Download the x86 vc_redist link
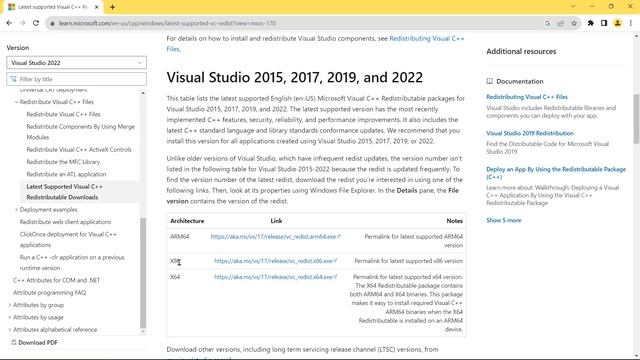The height and width of the screenshot is (360, 640). 276,261
